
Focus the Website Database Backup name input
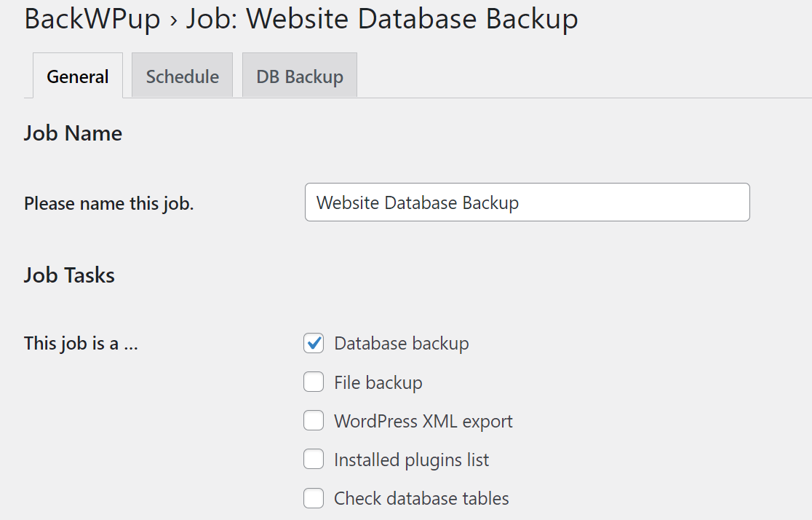click(x=527, y=202)
